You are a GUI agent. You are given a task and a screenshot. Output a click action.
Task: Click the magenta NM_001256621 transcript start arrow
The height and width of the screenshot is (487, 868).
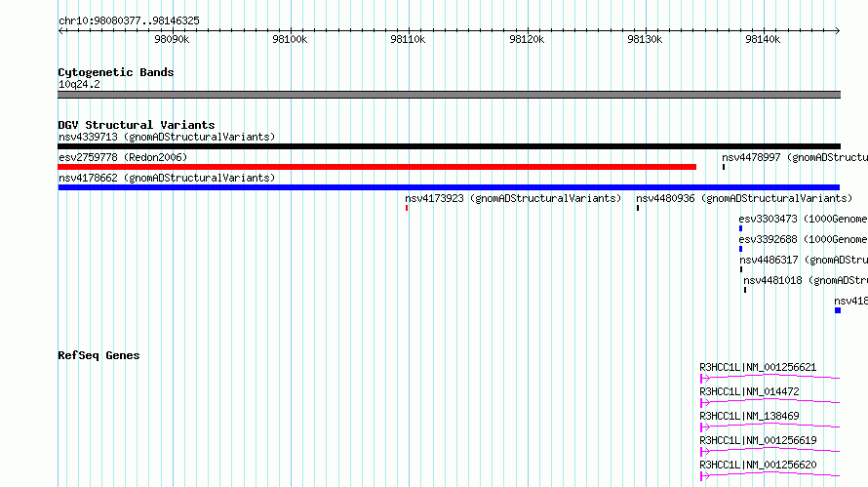point(705,379)
